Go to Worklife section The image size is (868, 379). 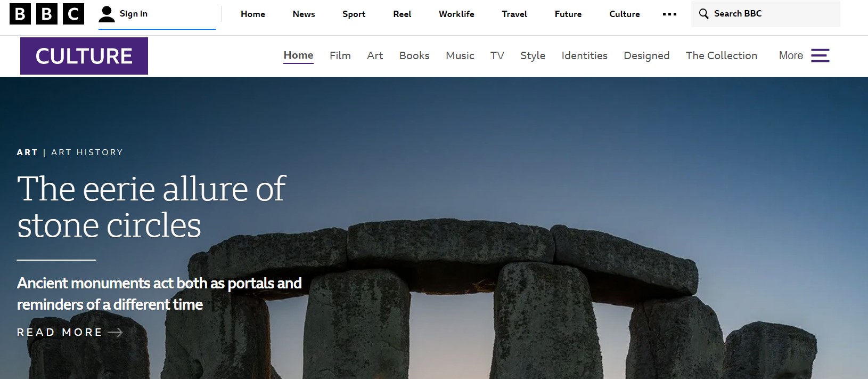[456, 14]
